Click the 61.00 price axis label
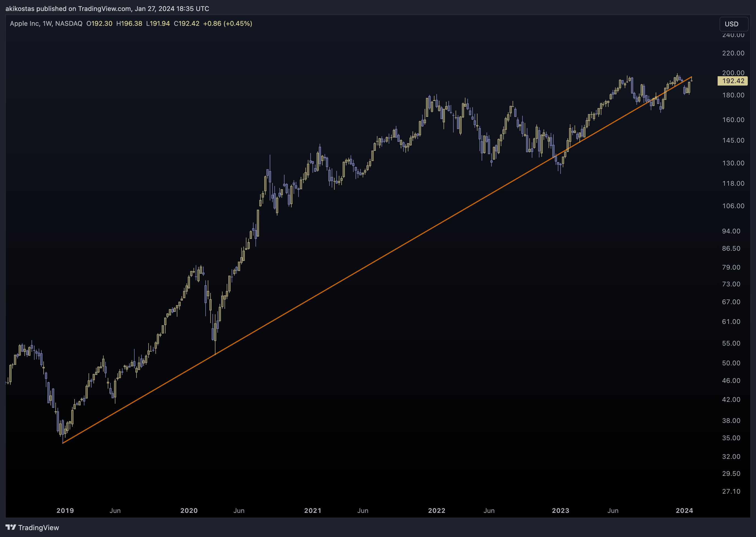 731,322
